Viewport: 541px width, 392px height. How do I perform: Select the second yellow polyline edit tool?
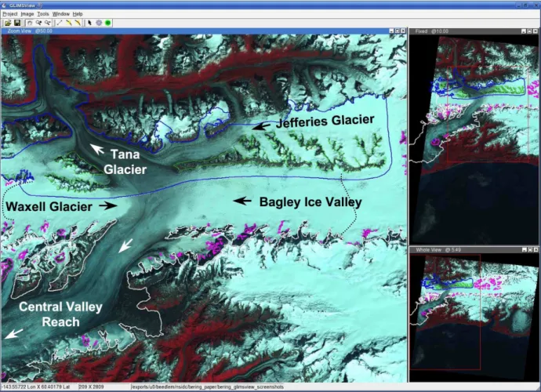click(78, 23)
